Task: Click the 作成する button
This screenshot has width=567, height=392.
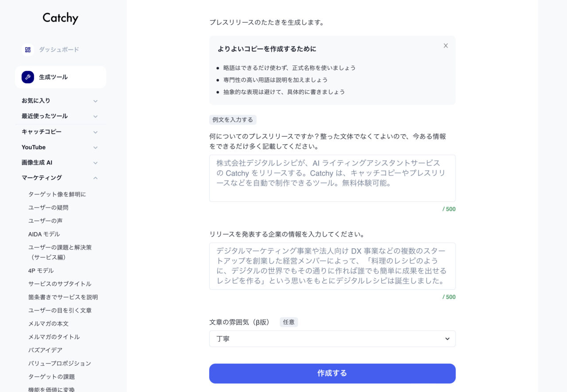Action: click(x=332, y=373)
